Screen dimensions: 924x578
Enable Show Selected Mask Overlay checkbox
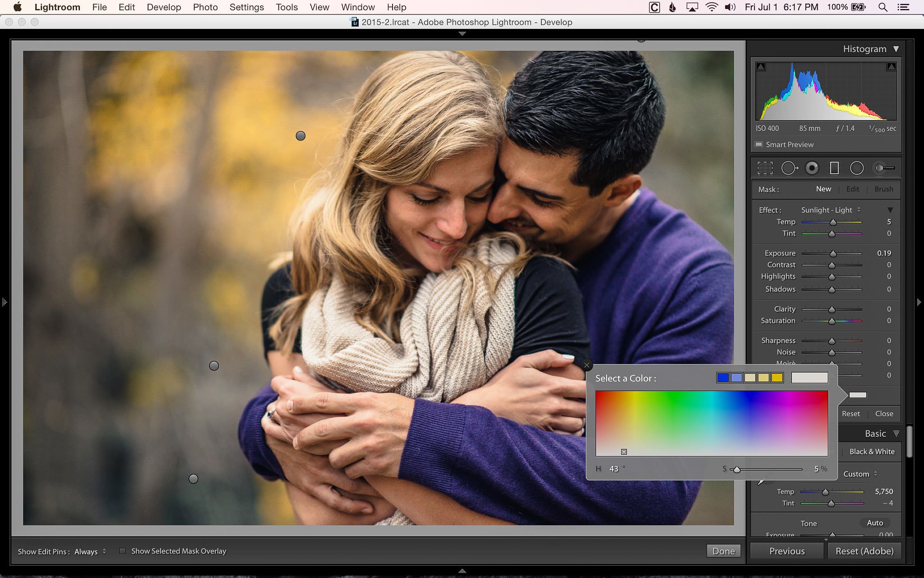pos(122,551)
